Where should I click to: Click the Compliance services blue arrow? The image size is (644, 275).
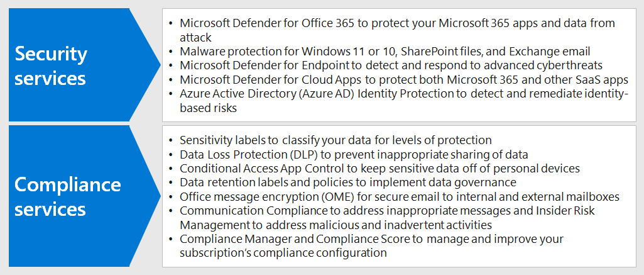coord(84,196)
